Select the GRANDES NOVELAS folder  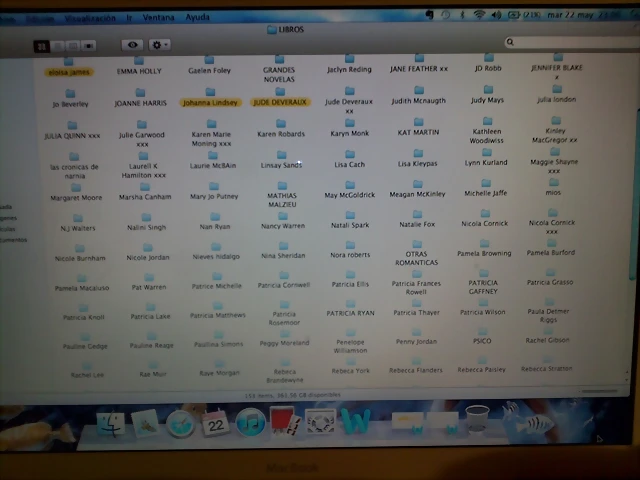coord(279,70)
